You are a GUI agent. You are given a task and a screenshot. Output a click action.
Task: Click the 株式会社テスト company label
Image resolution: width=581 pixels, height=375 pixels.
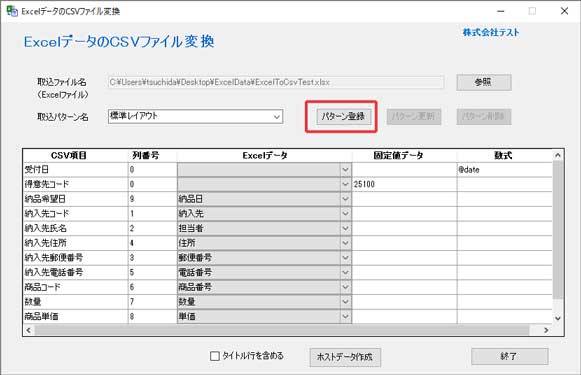pyautogui.click(x=491, y=32)
